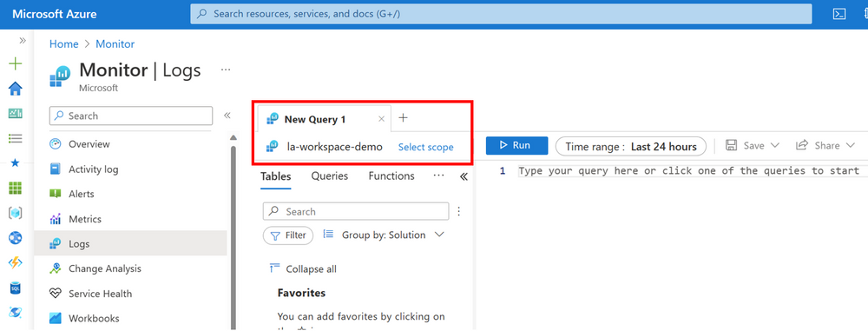The height and width of the screenshot is (331, 868).
Task: Click the Run button
Action: coord(517,145)
